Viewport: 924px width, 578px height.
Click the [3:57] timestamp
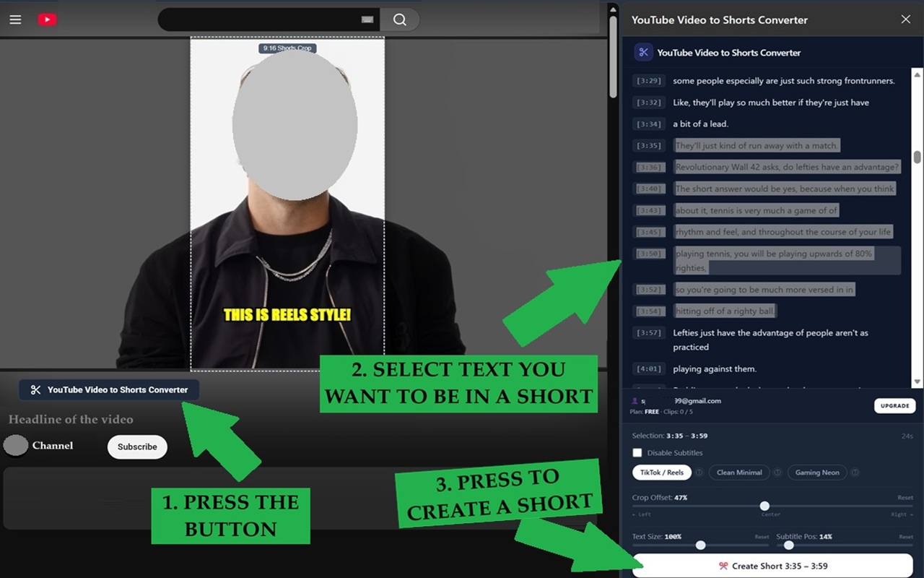point(648,333)
